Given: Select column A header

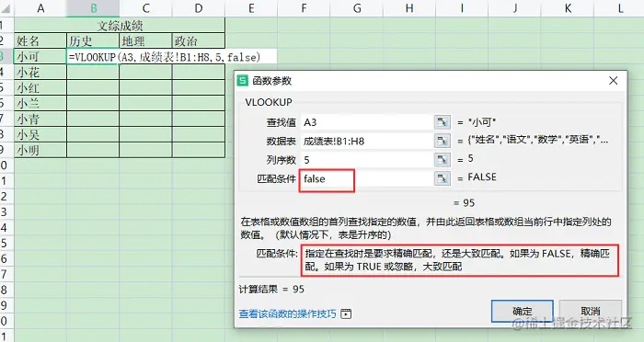Looking at the screenshot, I should (x=40, y=8).
